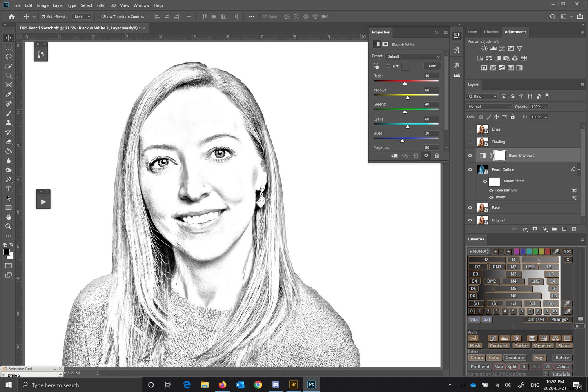Image resolution: width=588 pixels, height=392 pixels.
Task: Delete the Black & White 1 layer
Action: point(574,229)
